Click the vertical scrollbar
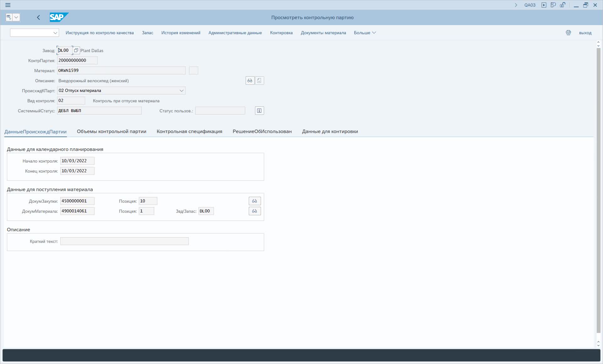603x364 pixels. pyautogui.click(x=598, y=190)
